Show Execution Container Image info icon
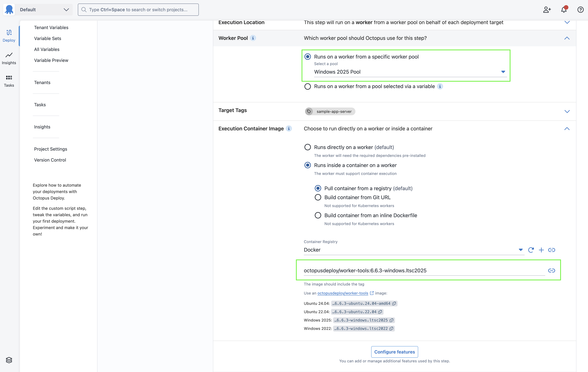 (289, 129)
